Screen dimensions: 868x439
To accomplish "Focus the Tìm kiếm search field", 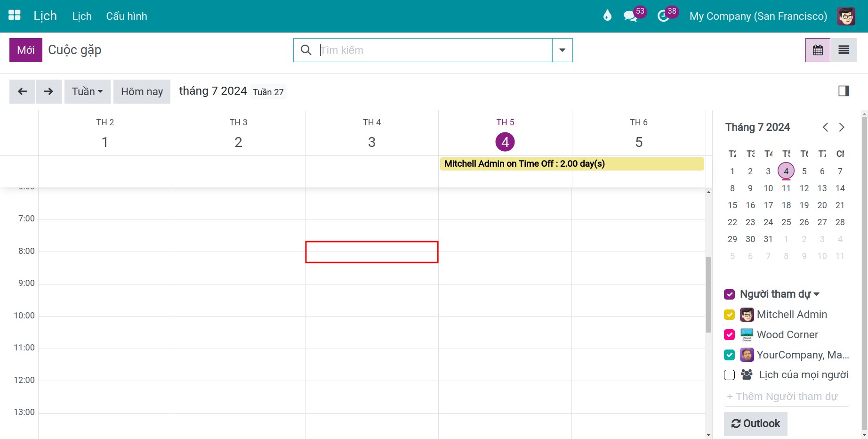I will tap(435, 50).
